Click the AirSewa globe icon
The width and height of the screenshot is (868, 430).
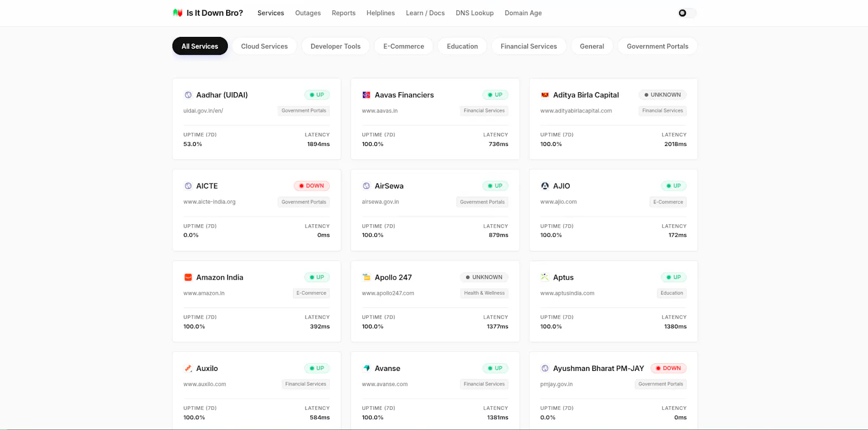click(x=366, y=186)
